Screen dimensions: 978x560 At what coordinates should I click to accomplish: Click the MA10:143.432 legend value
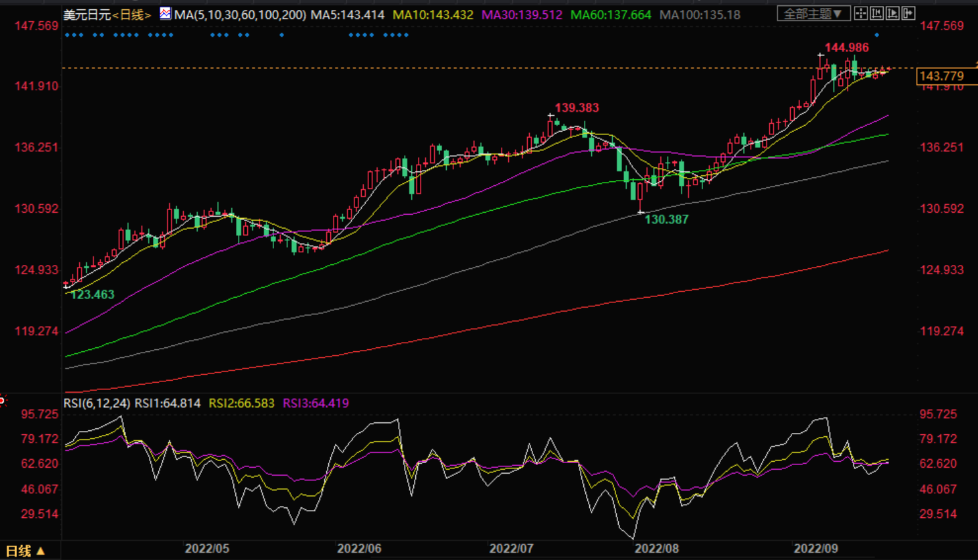tap(433, 14)
